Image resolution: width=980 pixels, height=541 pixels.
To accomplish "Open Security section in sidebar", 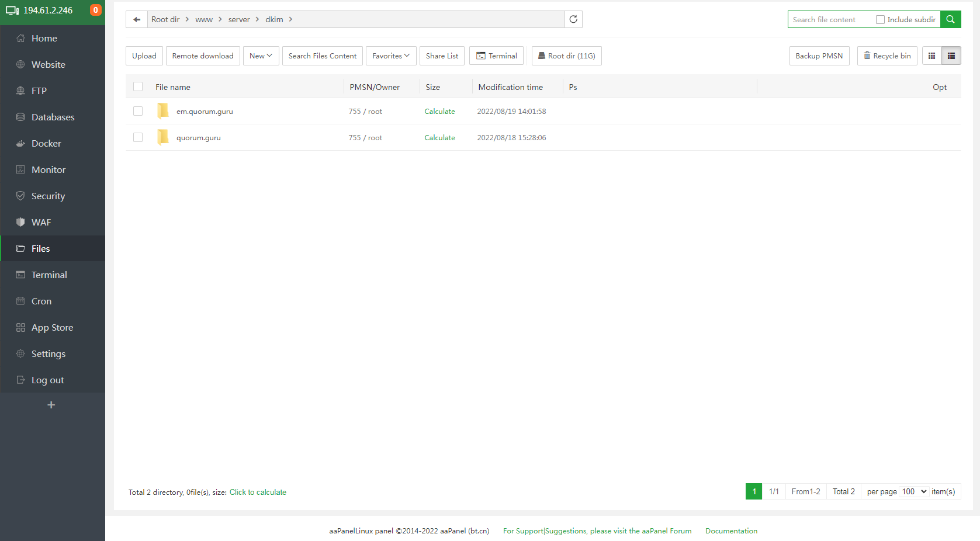I will [53, 196].
